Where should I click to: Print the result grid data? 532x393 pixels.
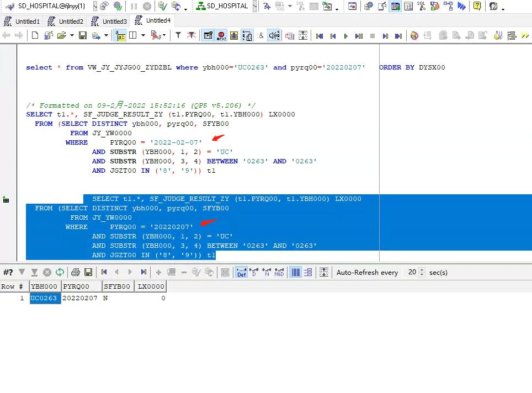pyautogui.click(x=76, y=272)
